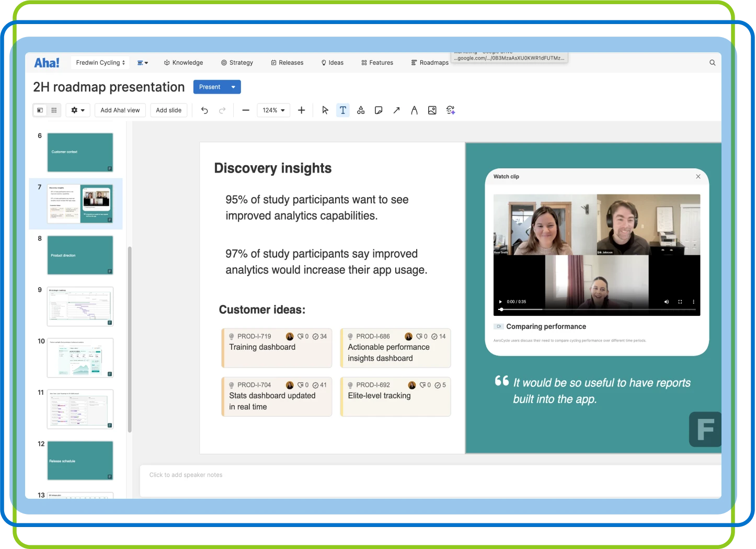Open the 124% zoom level dropdown
Screen dimensions: 756x549
[x=273, y=110]
